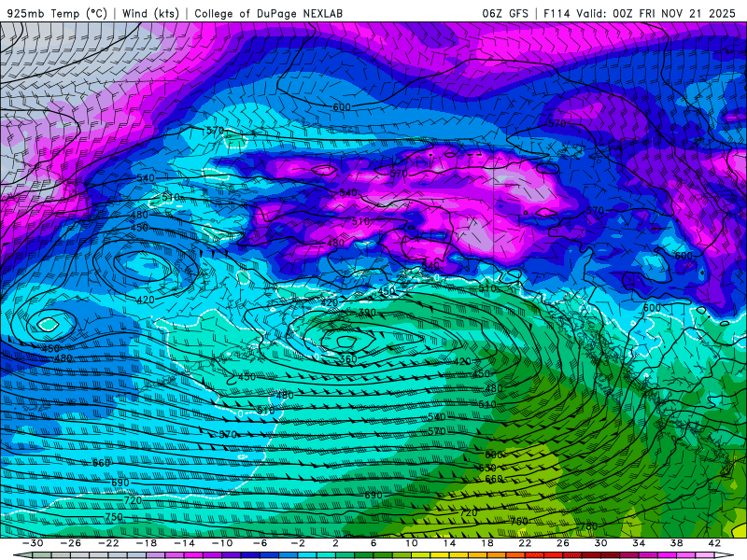
Task: Click the −10 colorbar scale label
Action: 222,543
